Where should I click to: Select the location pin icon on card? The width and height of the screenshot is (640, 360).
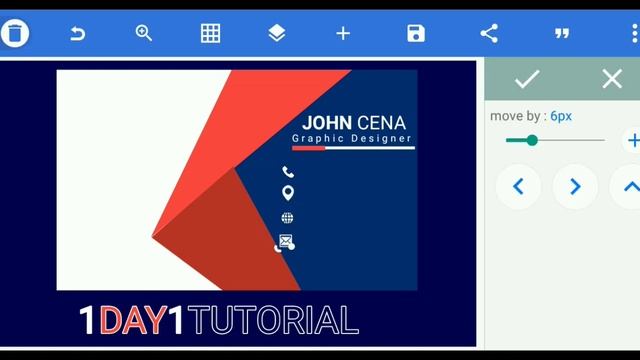(x=288, y=193)
